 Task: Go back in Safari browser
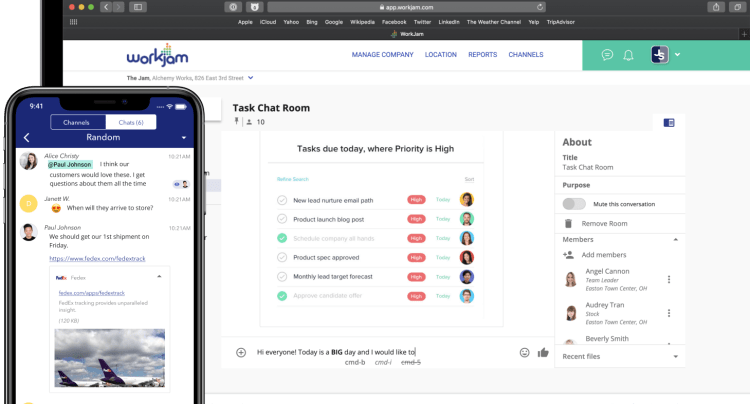pyautogui.click(x=106, y=7)
